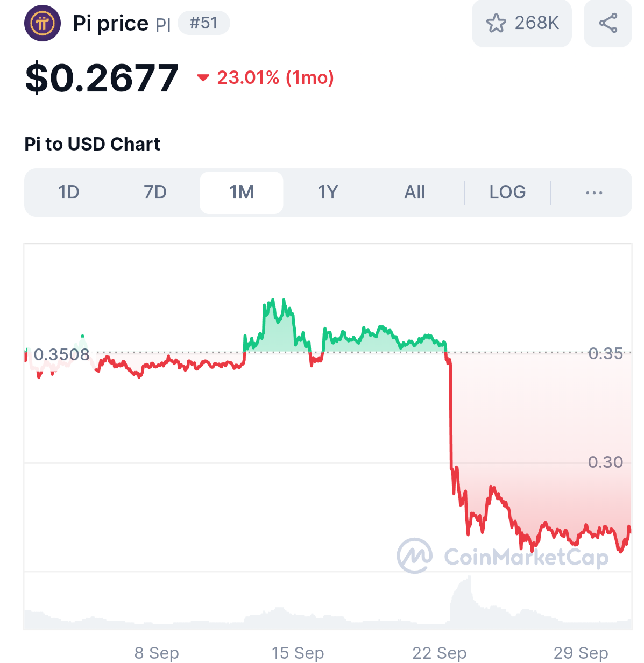Click the volume spike bar near 22 Sep

tap(463, 602)
